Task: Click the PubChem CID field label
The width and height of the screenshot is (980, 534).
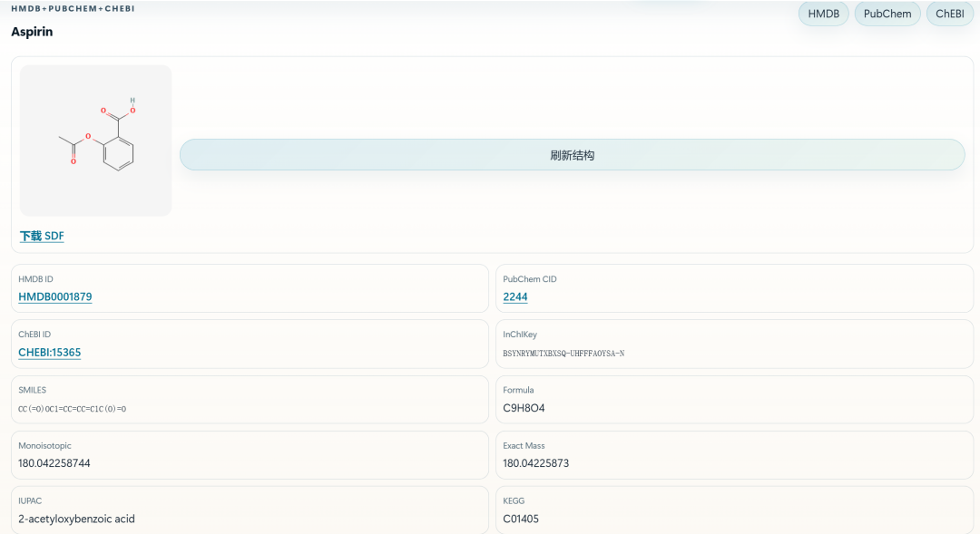Action: [x=529, y=279]
